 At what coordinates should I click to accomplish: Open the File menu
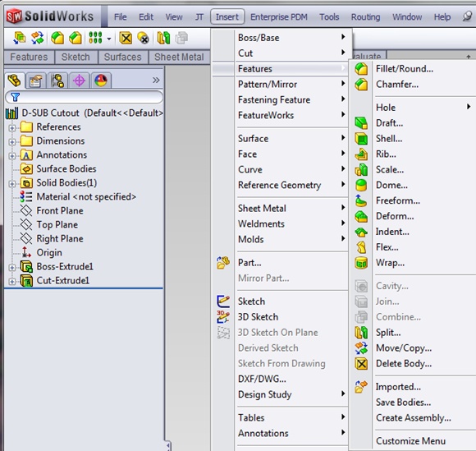[x=120, y=17]
